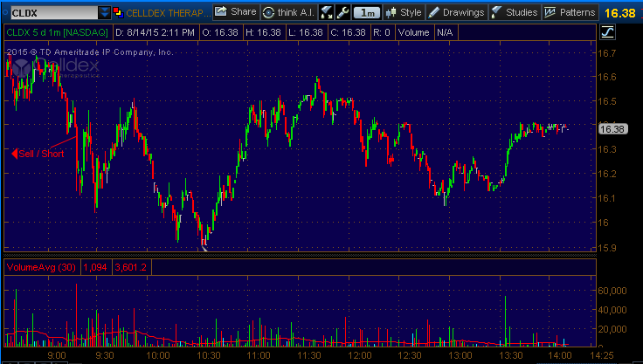
Task: Click the 3,601.2 average volume value
Action: pyautogui.click(x=130, y=267)
